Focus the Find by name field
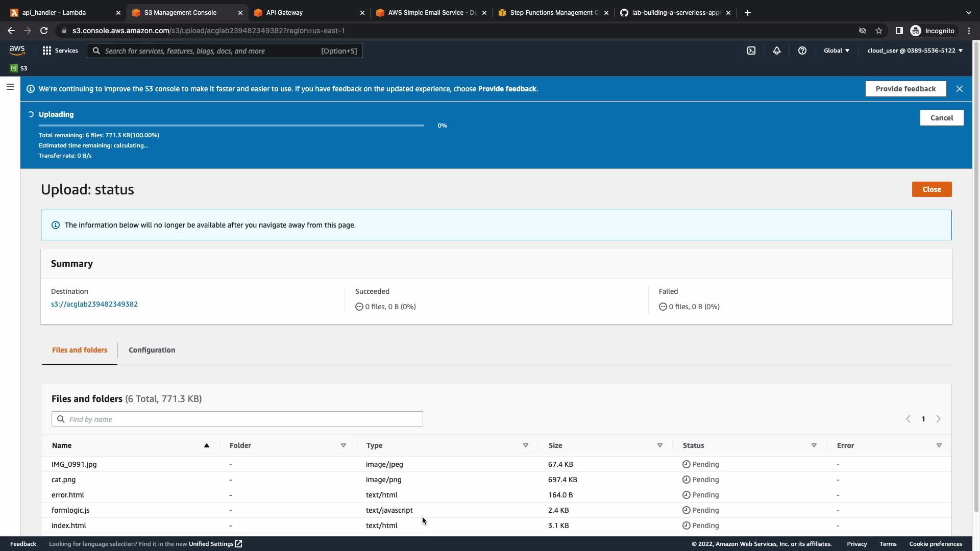This screenshot has height=551, width=980. (x=237, y=419)
